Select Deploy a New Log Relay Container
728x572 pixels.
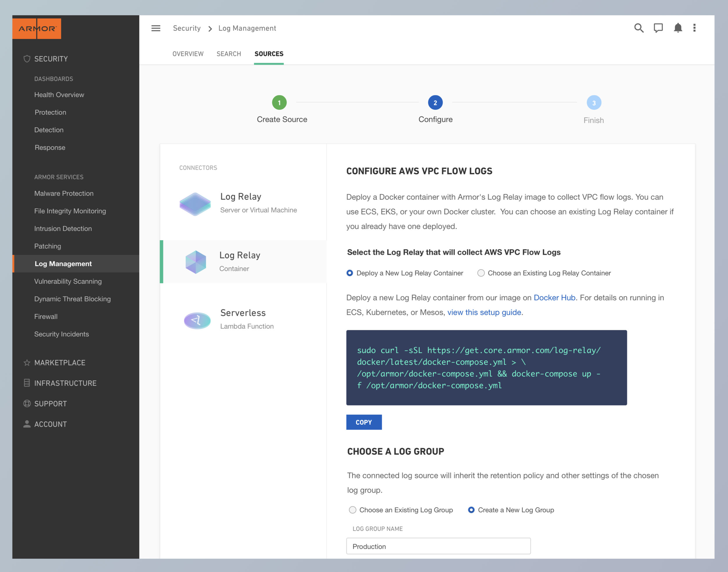click(x=350, y=273)
